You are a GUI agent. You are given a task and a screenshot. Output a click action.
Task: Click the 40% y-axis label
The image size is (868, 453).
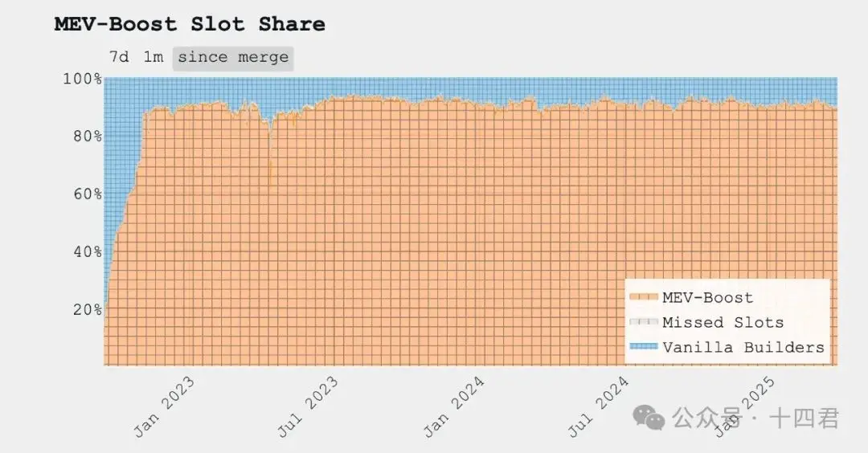click(x=85, y=251)
